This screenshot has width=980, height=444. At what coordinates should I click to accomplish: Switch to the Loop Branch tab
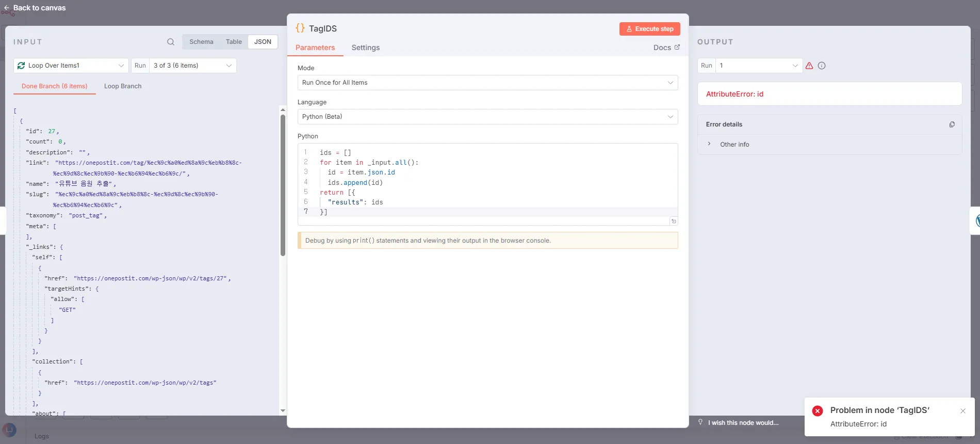123,86
